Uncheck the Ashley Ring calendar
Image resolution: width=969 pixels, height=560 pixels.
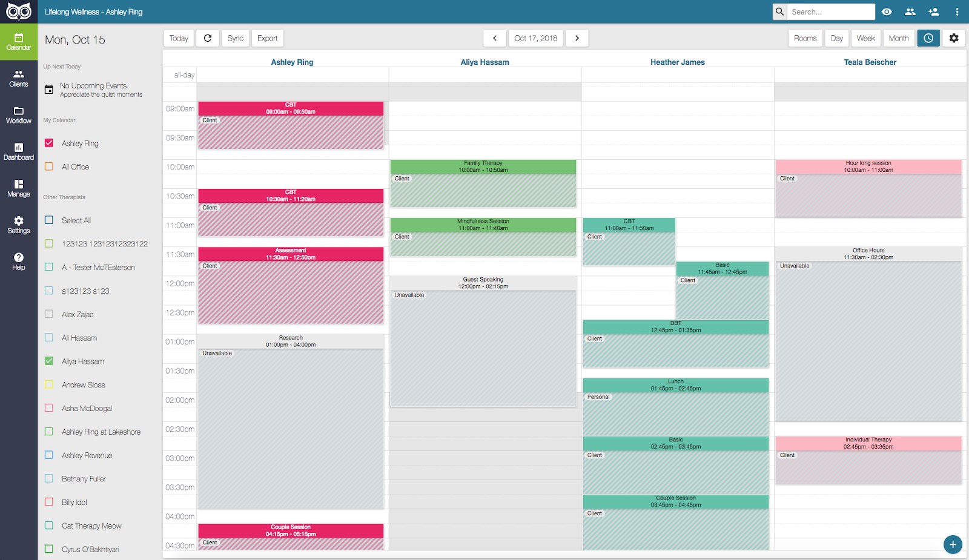(x=48, y=143)
